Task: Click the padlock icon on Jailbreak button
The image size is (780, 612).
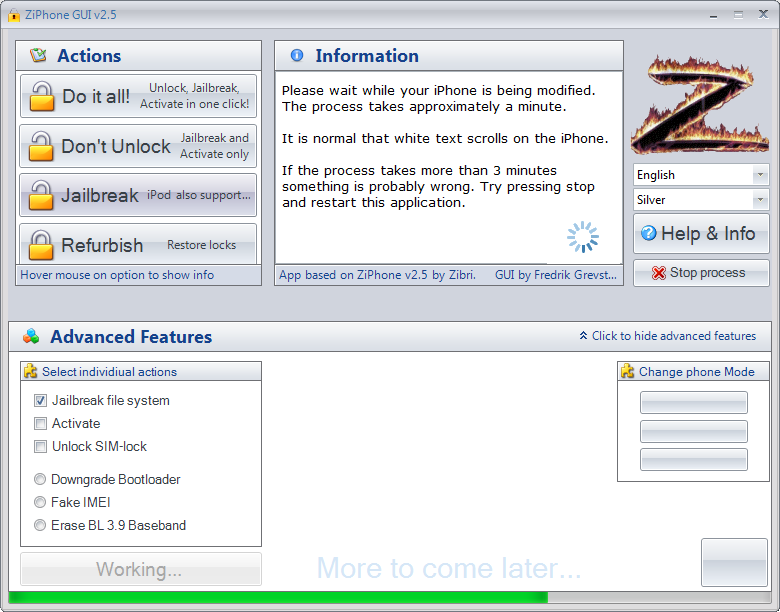Action: coord(41,195)
